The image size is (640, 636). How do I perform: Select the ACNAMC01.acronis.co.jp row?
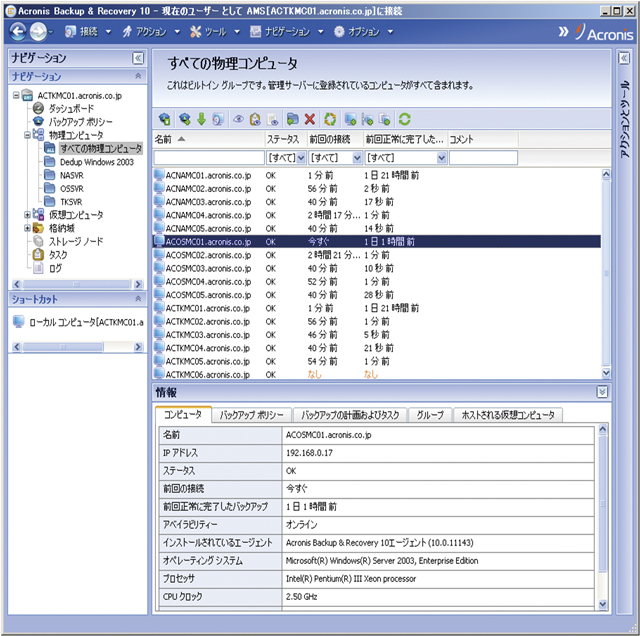pos(377,176)
